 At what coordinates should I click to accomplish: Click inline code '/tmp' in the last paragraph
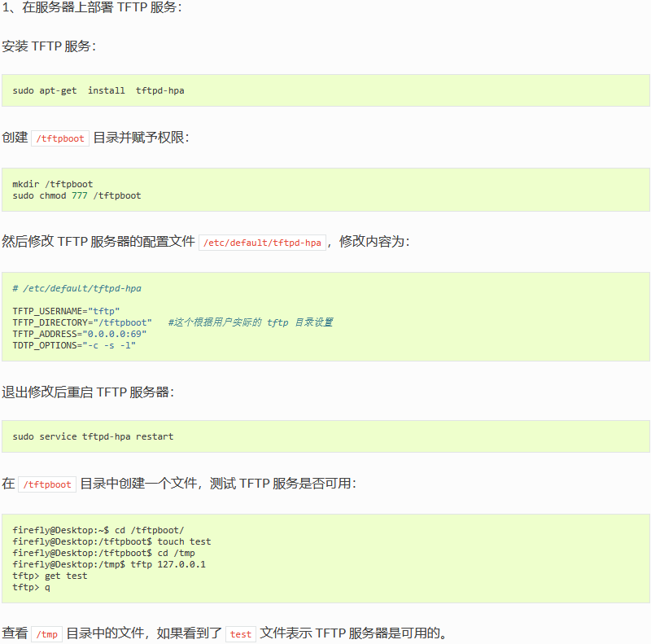47,634
